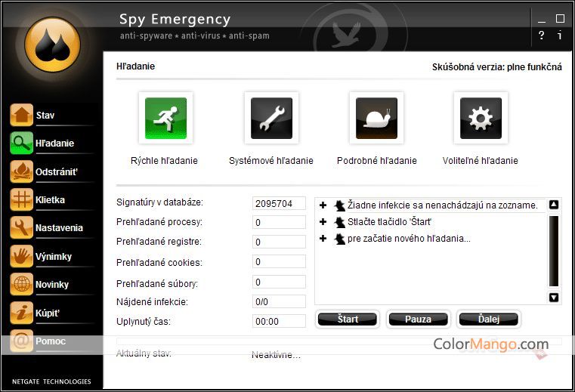Click the info 'i' icon in title bar
Screen dimensions: 575x392
point(560,35)
